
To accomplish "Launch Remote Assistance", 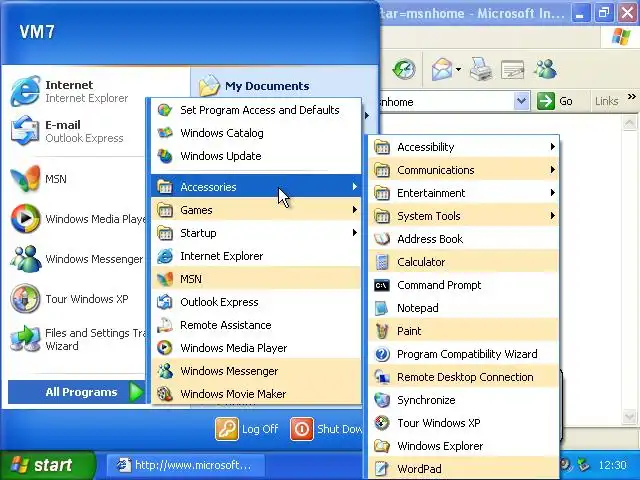I will [256, 325].
